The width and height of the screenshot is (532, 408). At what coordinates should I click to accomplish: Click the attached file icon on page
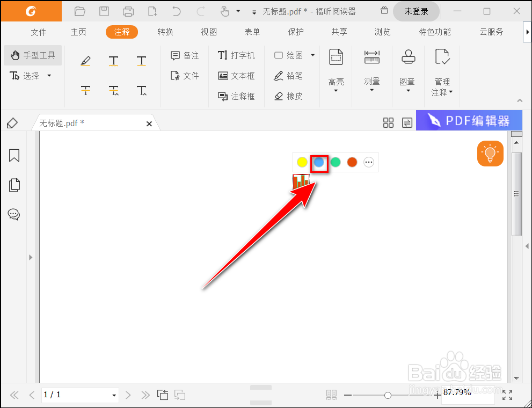coord(301,182)
